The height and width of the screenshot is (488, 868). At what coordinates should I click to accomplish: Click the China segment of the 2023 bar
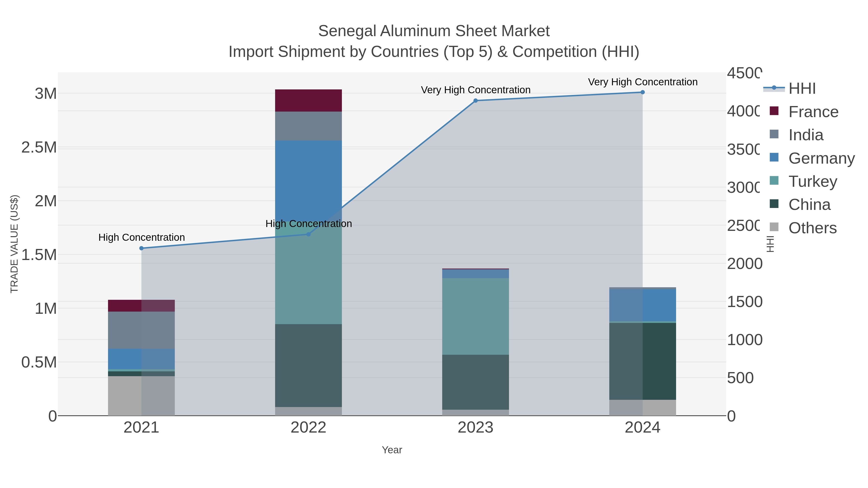(x=475, y=382)
